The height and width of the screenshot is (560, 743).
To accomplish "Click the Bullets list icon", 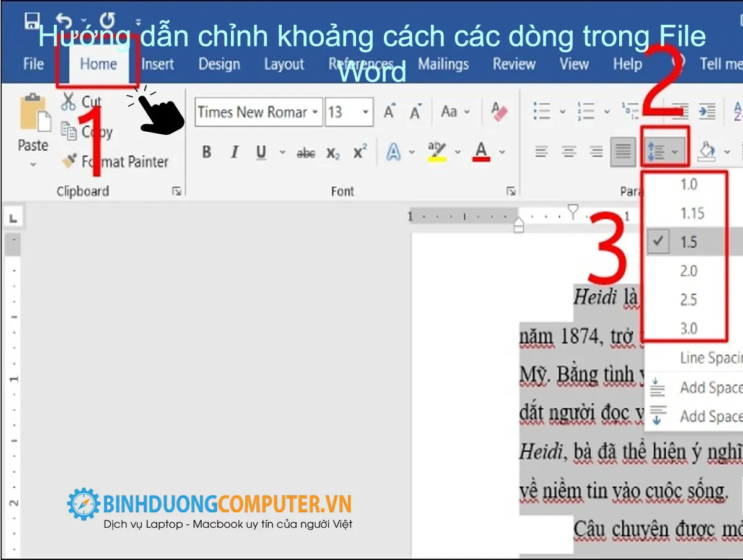I will pos(542,111).
